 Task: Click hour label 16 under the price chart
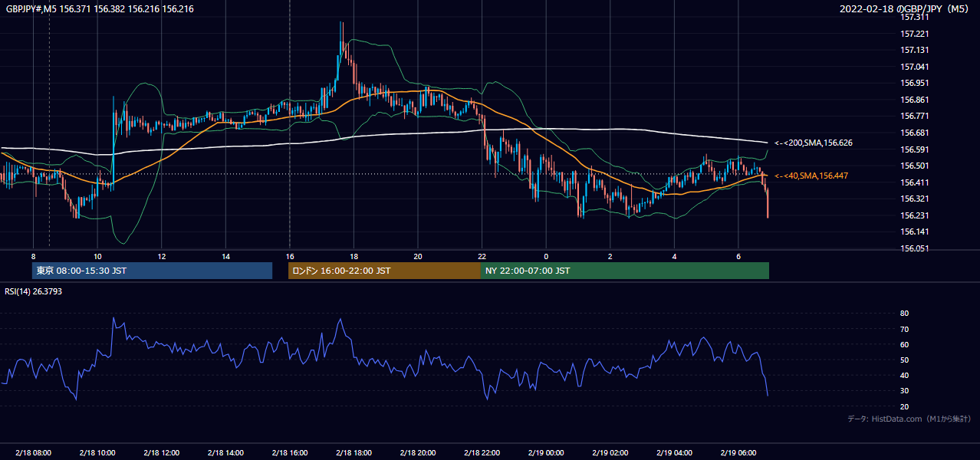[x=290, y=256]
